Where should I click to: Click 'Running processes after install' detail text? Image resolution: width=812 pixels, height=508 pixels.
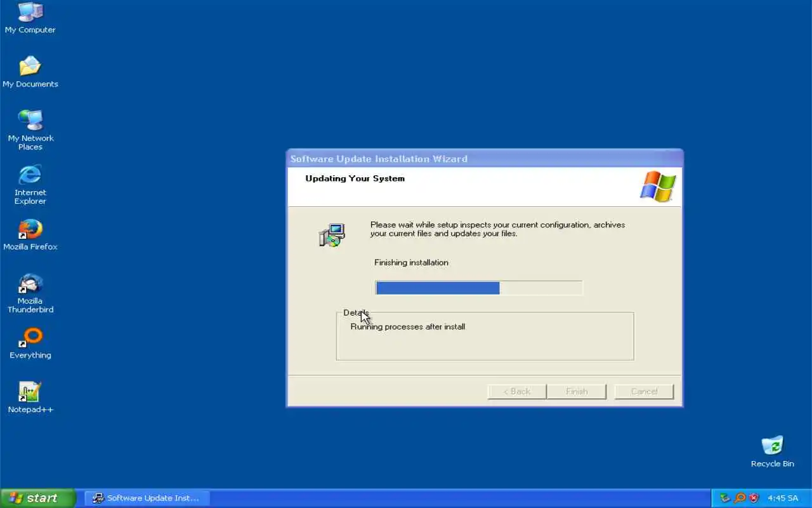coord(408,326)
